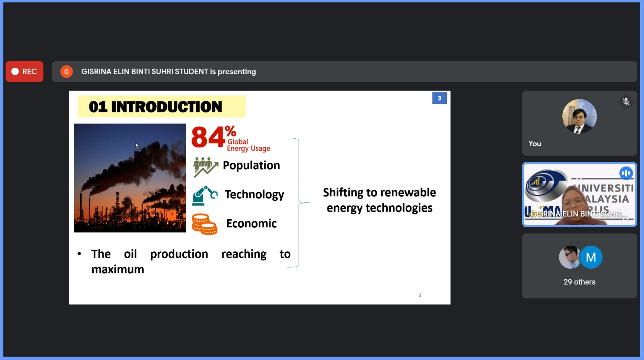Click the audio speaking indicator on Gisrina's tile
Viewport: 644px width, 360px height.
(x=626, y=173)
